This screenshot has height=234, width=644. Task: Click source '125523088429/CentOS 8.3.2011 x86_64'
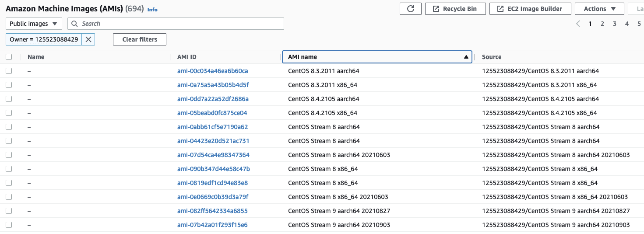click(x=539, y=85)
